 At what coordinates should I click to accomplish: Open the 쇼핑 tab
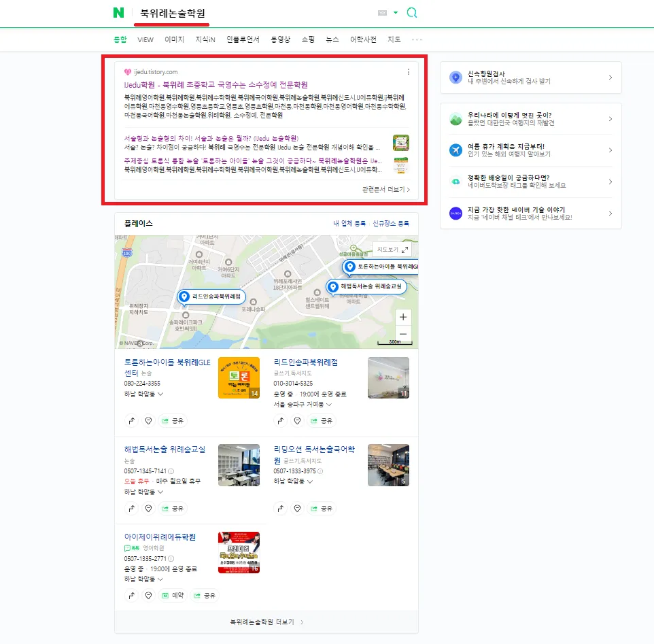[308, 39]
